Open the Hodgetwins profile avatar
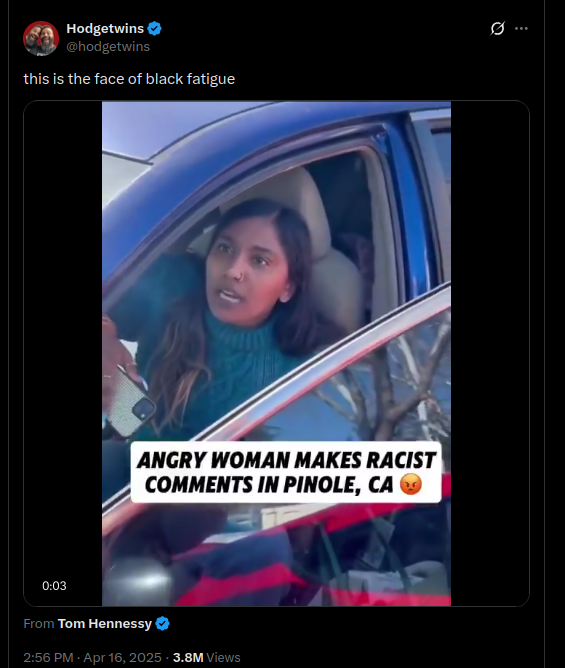 [40, 38]
